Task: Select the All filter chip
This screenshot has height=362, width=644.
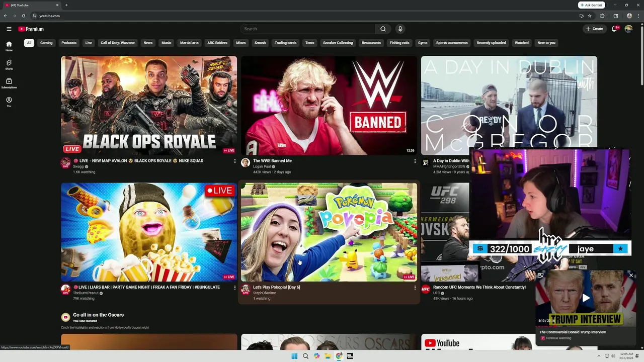Action: coord(29,43)
